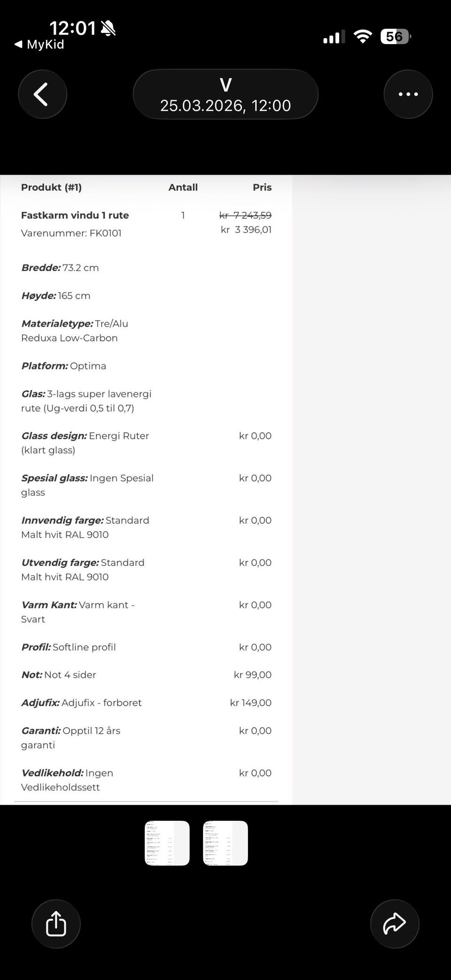
Task: Tap the Fastkarm vindu 1 rute product name
Action: [x=75, y=216]
